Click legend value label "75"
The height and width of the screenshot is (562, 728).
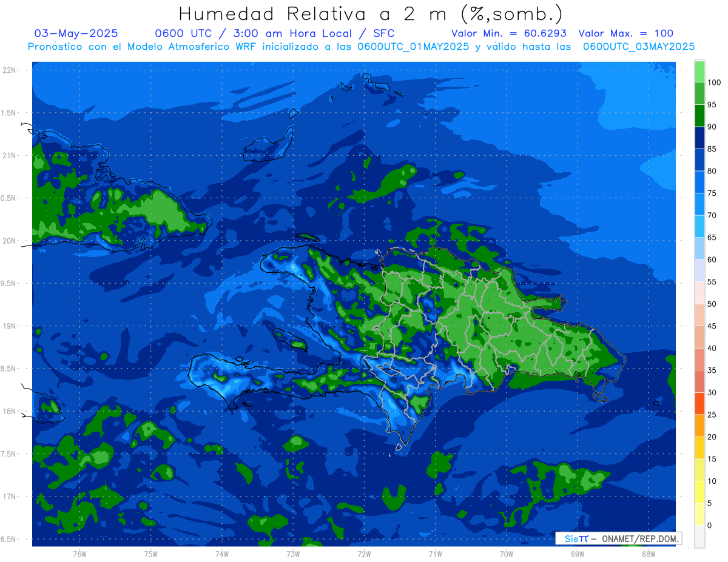click(x=712, y=193)
